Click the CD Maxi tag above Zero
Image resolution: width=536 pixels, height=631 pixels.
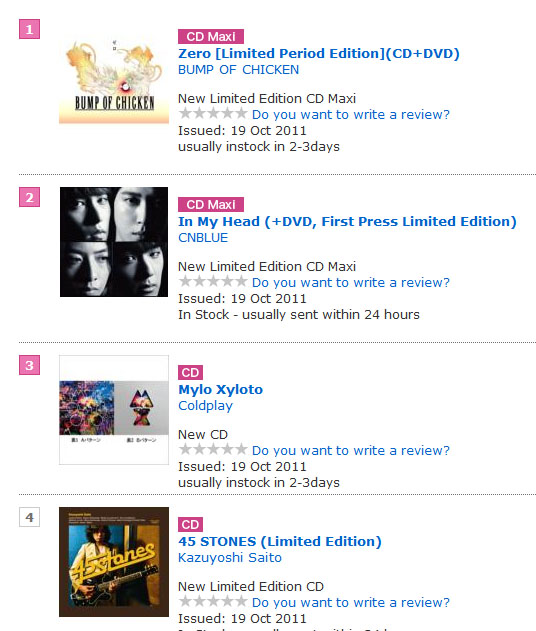(x=211, y=37)
